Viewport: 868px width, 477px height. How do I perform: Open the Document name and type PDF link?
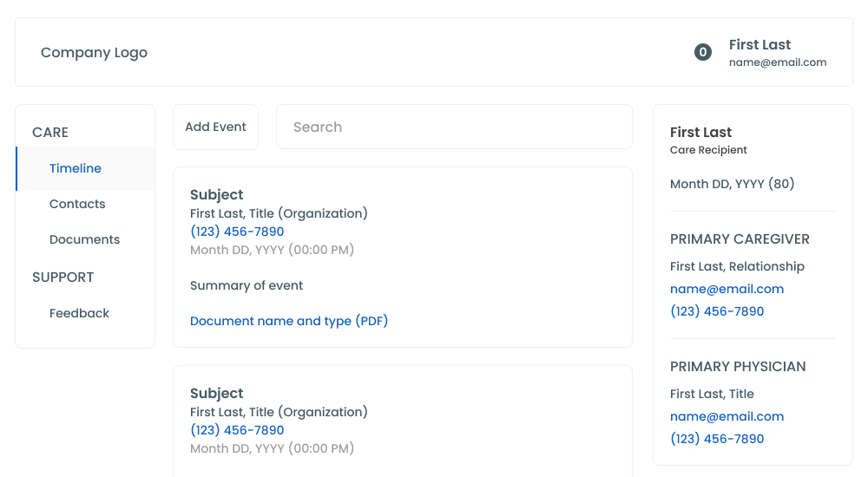coord(289,321)
